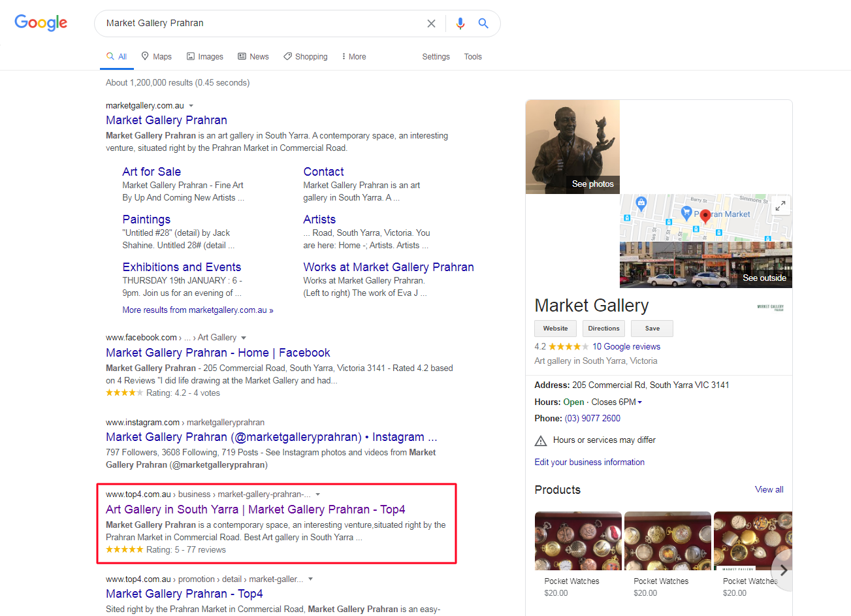Open the Shopping tab

pyautogui.click(x=306, y=57)
